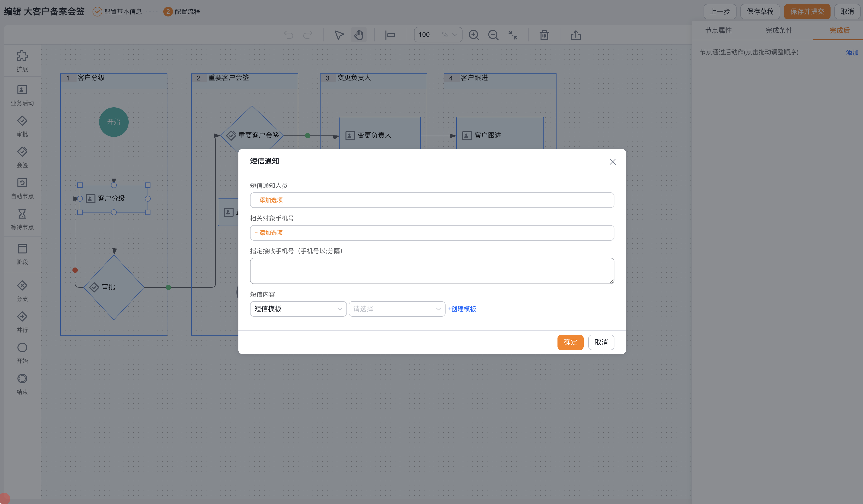Select the 扩展 puzzle piece node
Image resolution: width=863 pixels, height=504 pixels.
coord(22,61)
